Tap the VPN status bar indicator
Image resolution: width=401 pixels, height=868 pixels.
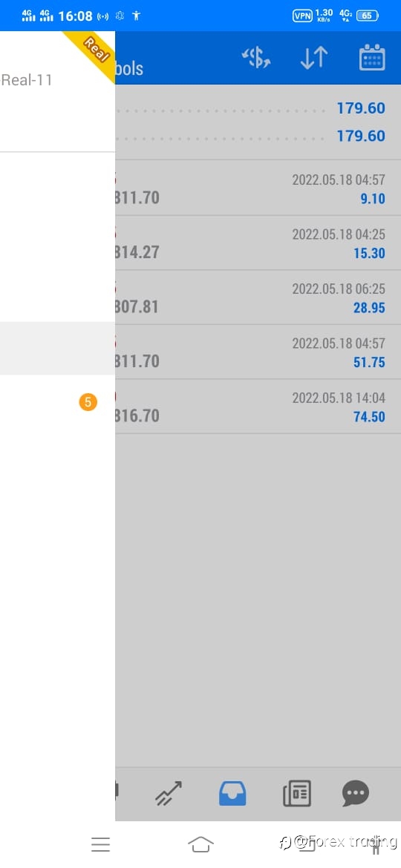coord(302,16)
